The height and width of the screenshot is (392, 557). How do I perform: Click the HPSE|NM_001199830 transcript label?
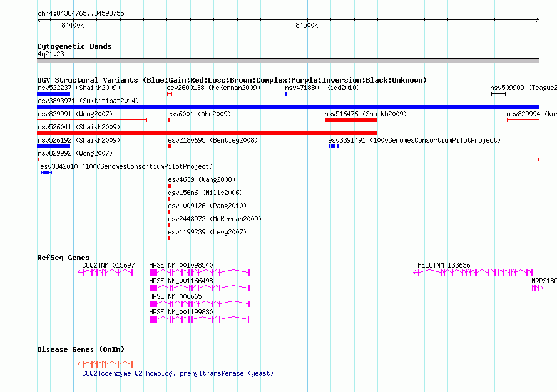(x=181, y=312)
